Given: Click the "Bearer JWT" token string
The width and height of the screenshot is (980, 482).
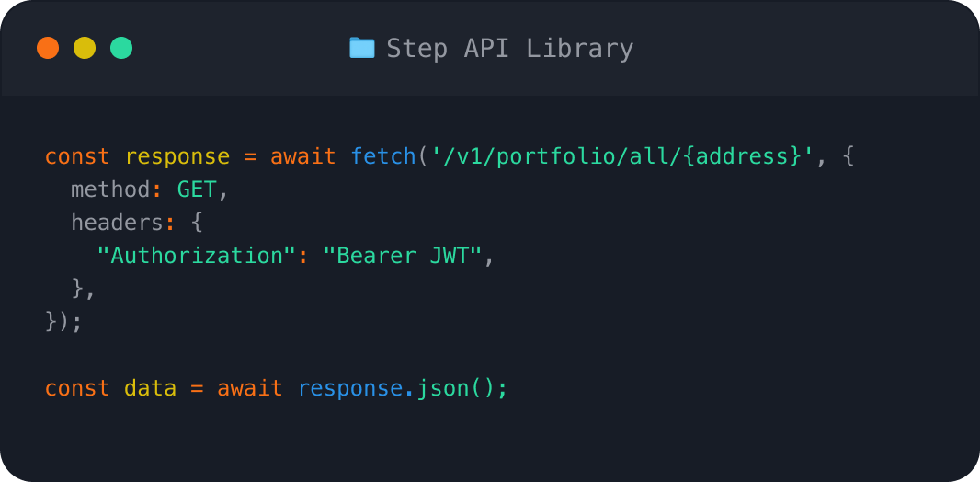Looking at the screenshot, I should pyautogui.click(x=403, y=256).
